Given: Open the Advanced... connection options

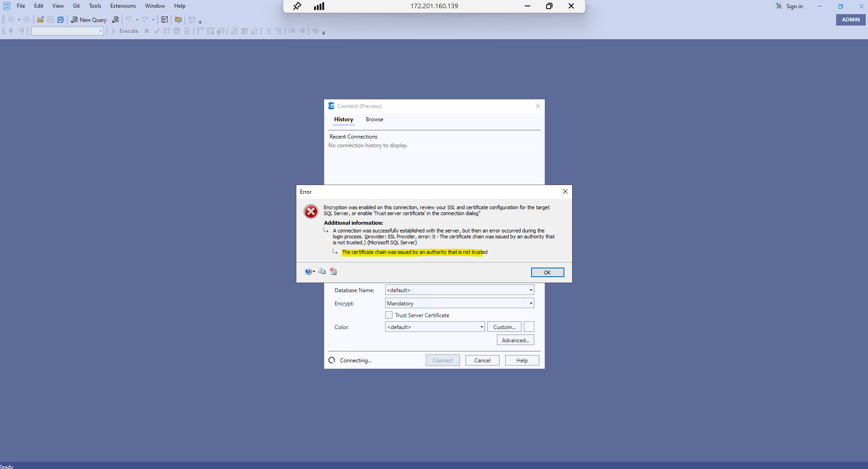Looking at the screenshot, I should (x=516, y=340).
